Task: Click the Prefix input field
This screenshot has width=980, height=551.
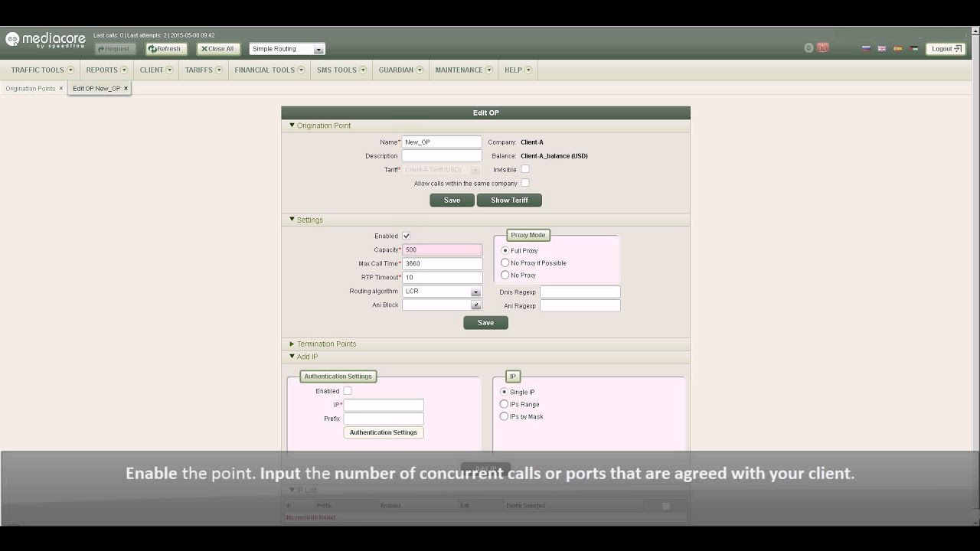Action: point(384,419)
